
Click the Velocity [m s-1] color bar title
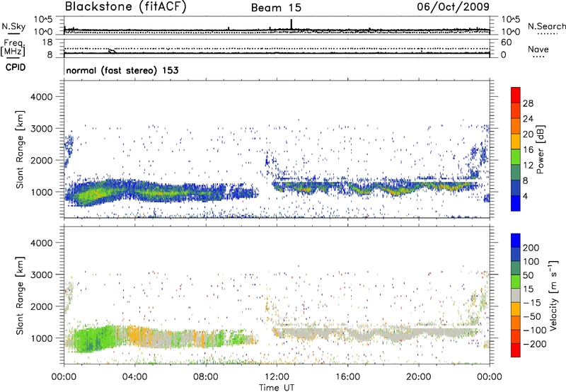click(x=553, y=295)
